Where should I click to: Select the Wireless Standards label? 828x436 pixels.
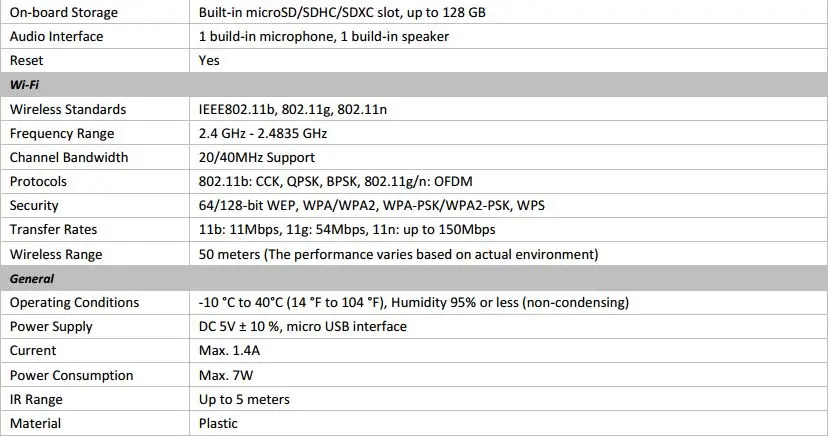[68, 109]
